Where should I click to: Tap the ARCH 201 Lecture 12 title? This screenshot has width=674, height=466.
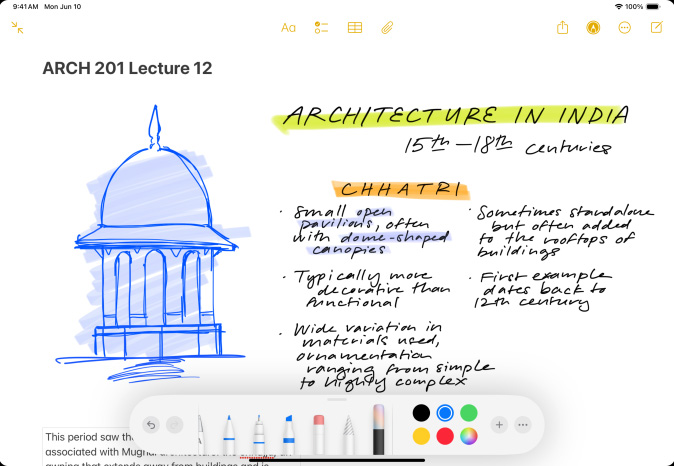[x=127, y=69]
